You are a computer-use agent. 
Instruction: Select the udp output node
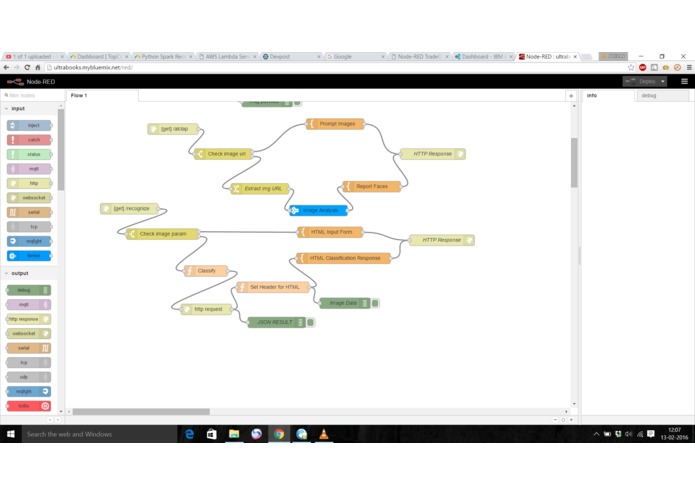click(x=29, y=377)
